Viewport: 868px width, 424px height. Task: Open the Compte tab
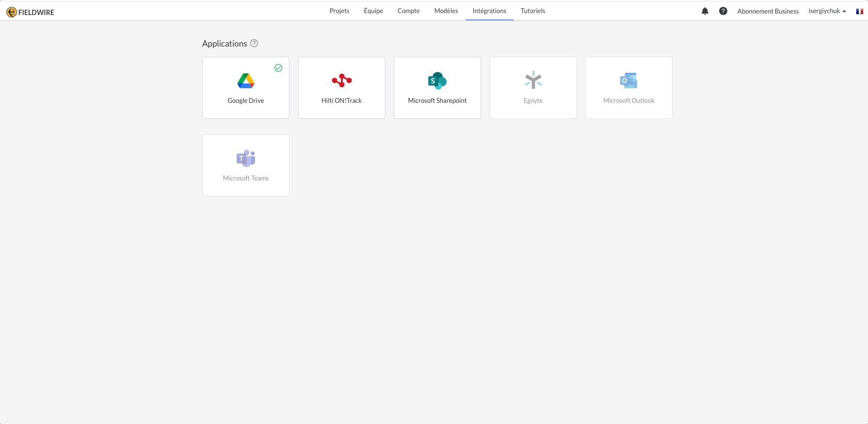pyautogui.click(x=409, y=11)
